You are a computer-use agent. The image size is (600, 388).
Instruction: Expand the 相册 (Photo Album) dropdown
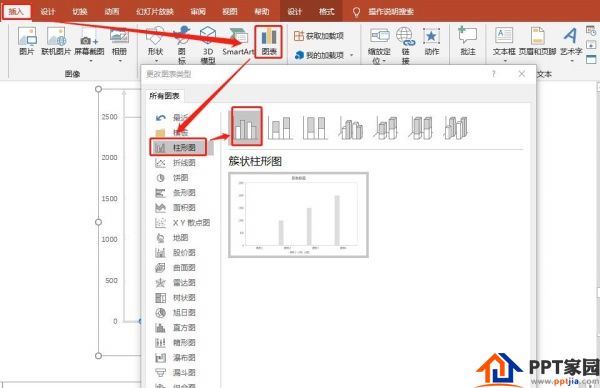point(119,61)
